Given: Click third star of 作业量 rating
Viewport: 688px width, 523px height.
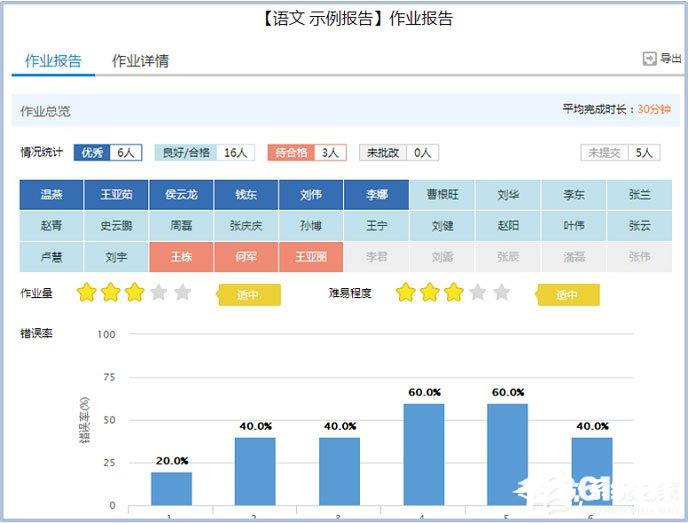Looking at the screenshot, I should tap(135, 292).
